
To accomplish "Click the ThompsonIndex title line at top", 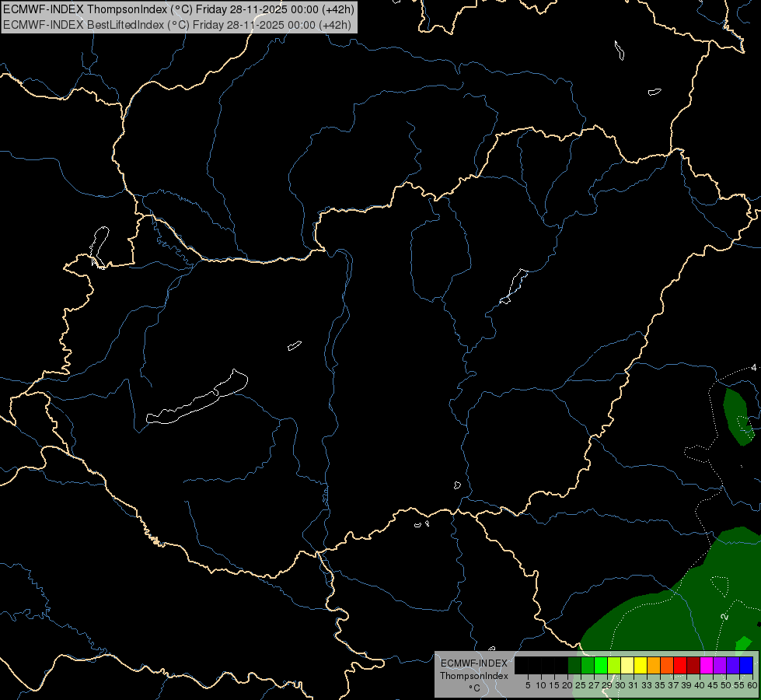I will point(179,9).
